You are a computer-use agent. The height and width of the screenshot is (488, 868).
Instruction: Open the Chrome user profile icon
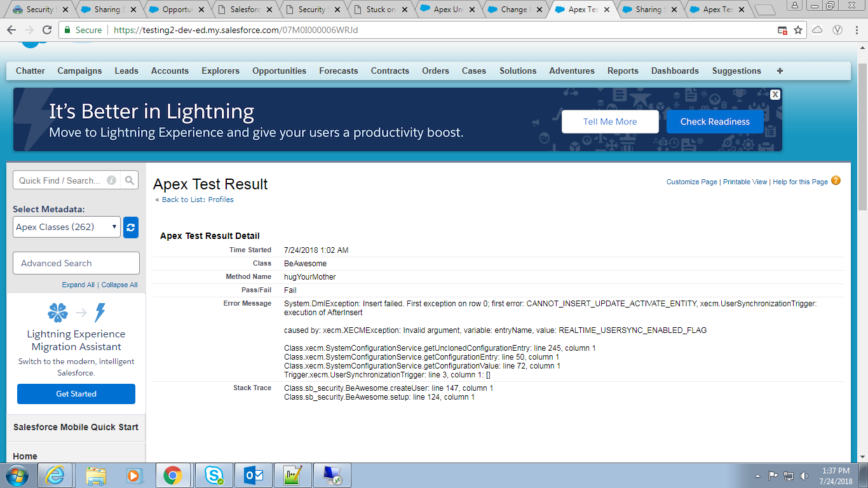pos(795,5)
